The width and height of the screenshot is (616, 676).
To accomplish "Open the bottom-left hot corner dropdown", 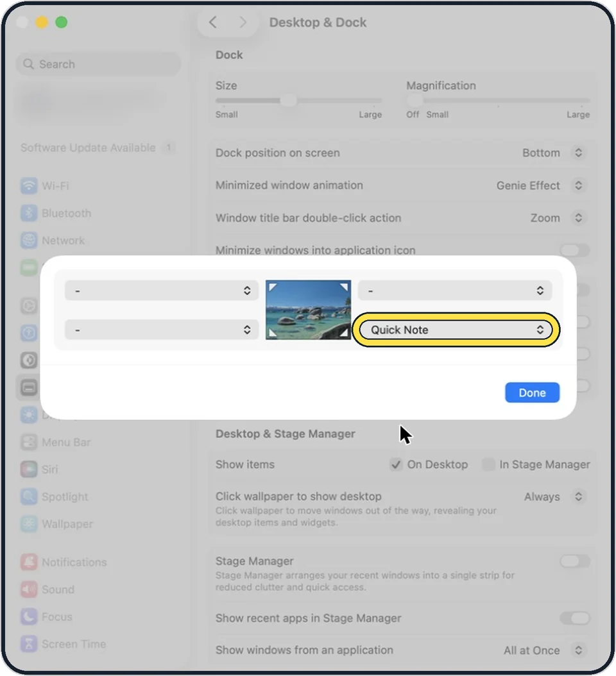I will click(x=162, y=330).
